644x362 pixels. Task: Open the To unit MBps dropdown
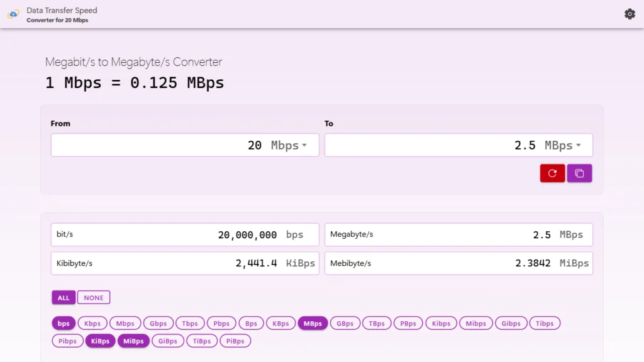(x=563, y=145)
